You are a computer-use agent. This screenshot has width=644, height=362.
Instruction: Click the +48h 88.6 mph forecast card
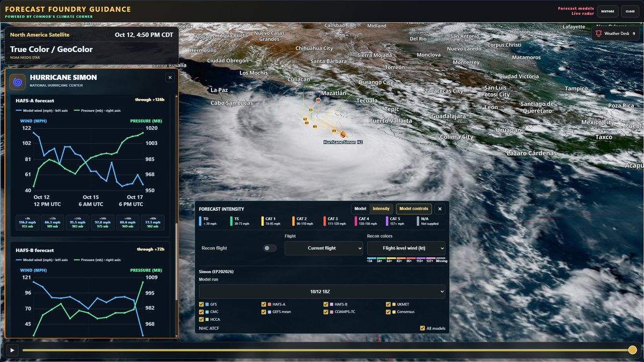point(127,223)
